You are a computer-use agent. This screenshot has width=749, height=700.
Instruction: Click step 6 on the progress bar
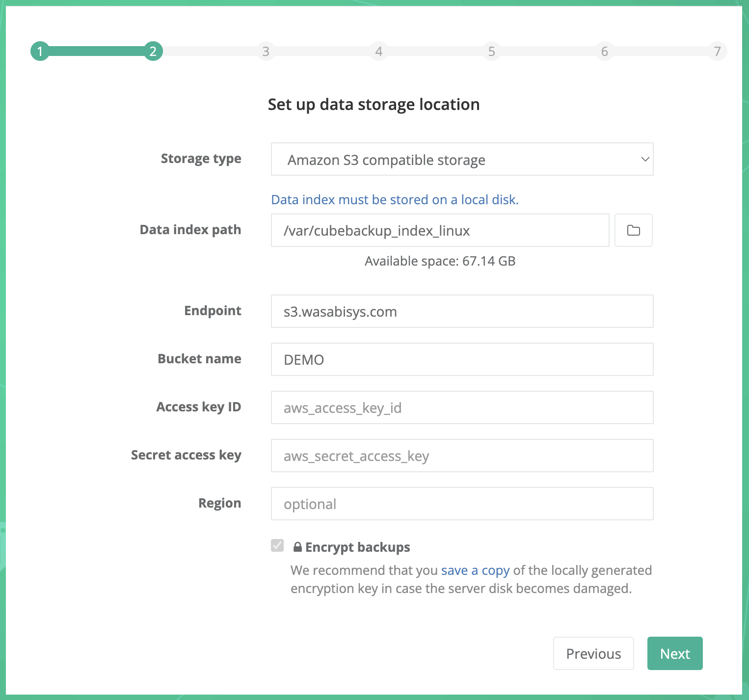tap(604, 51)
